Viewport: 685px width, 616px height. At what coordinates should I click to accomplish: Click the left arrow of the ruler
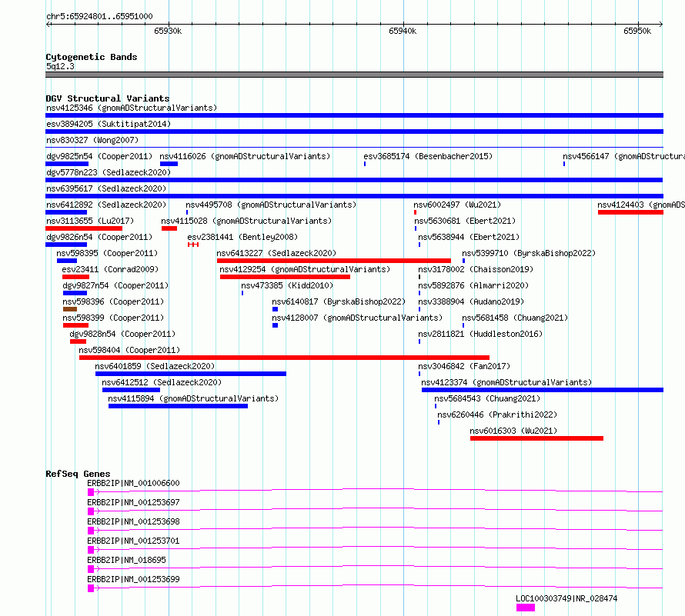click(x=48, y=24)
